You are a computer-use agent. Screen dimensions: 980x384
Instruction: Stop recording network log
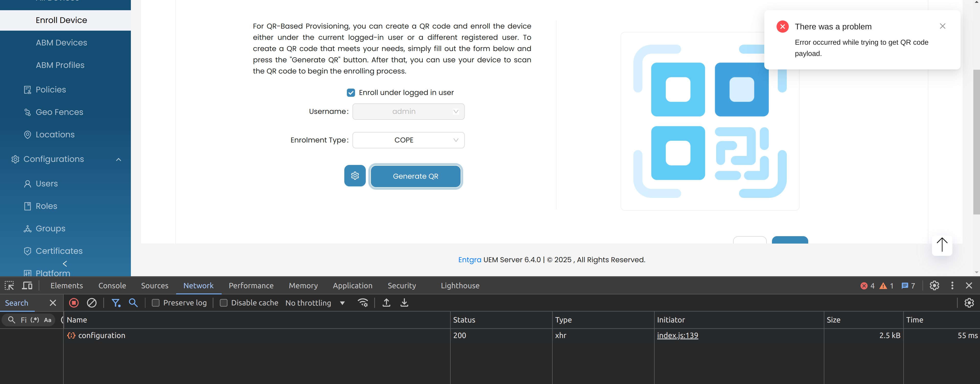74,303
